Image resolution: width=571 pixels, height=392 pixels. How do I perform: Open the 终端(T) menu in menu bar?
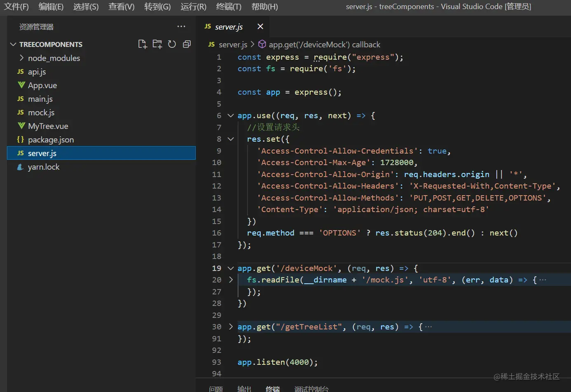pos(229,7)
